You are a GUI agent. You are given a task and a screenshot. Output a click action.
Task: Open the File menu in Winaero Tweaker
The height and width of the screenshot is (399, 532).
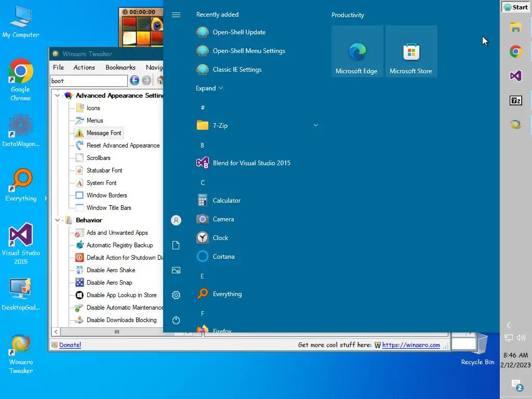(58, 67)
